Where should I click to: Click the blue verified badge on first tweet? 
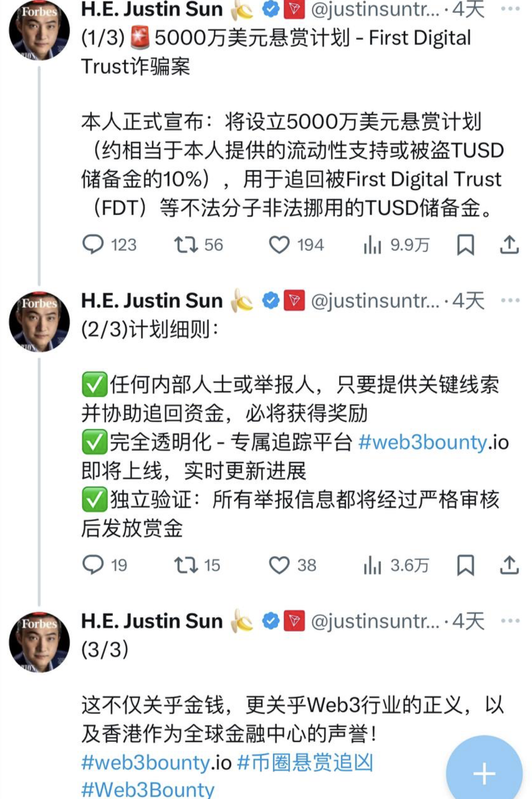click(x=270, y=9)
